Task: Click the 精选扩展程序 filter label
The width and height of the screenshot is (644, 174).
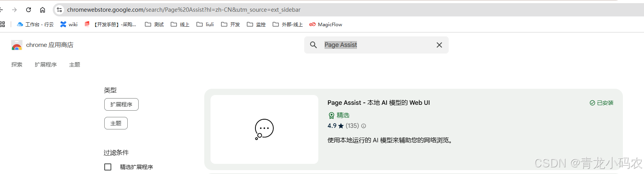Action: click(136, 167)
